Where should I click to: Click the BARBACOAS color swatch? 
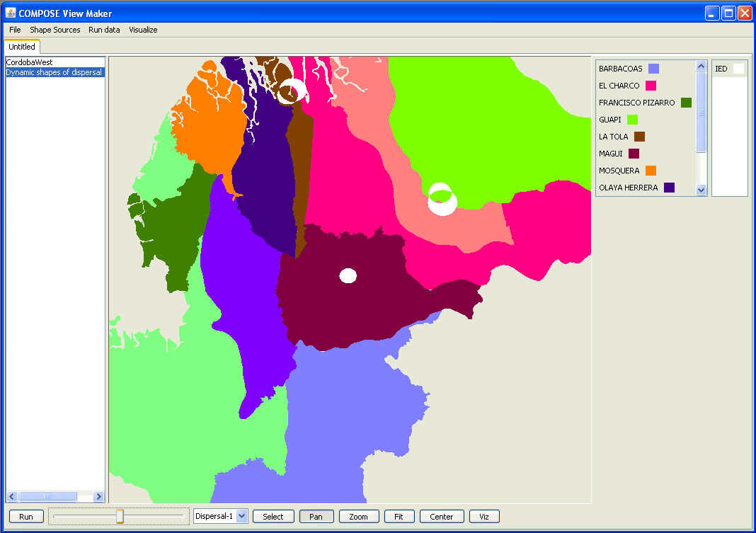653,69
